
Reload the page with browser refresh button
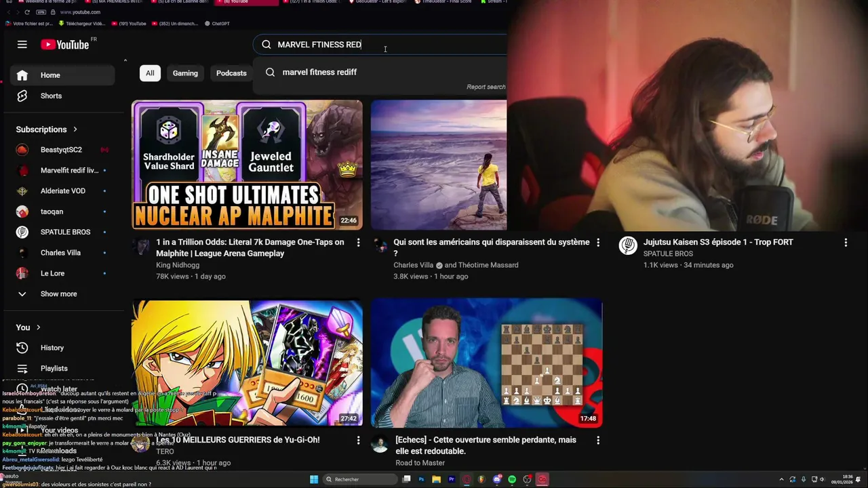tap(27, 12)
